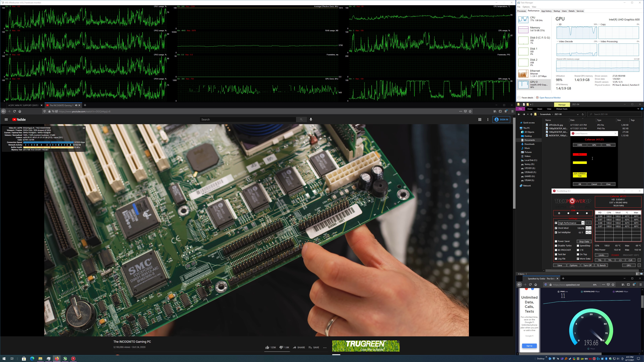The width and height of the screenshot is (644, 362).
Task: Open Video Decode engine dropdown
Action: coord(557,41)
